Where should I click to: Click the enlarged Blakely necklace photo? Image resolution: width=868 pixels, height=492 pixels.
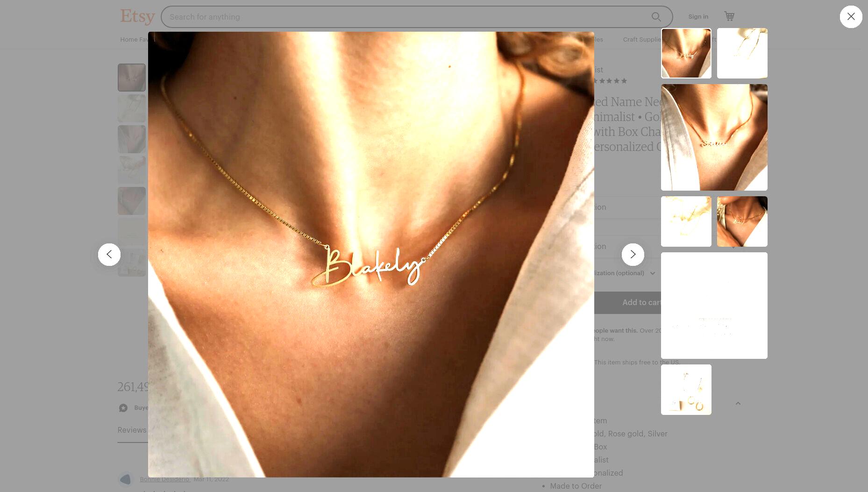371,255
